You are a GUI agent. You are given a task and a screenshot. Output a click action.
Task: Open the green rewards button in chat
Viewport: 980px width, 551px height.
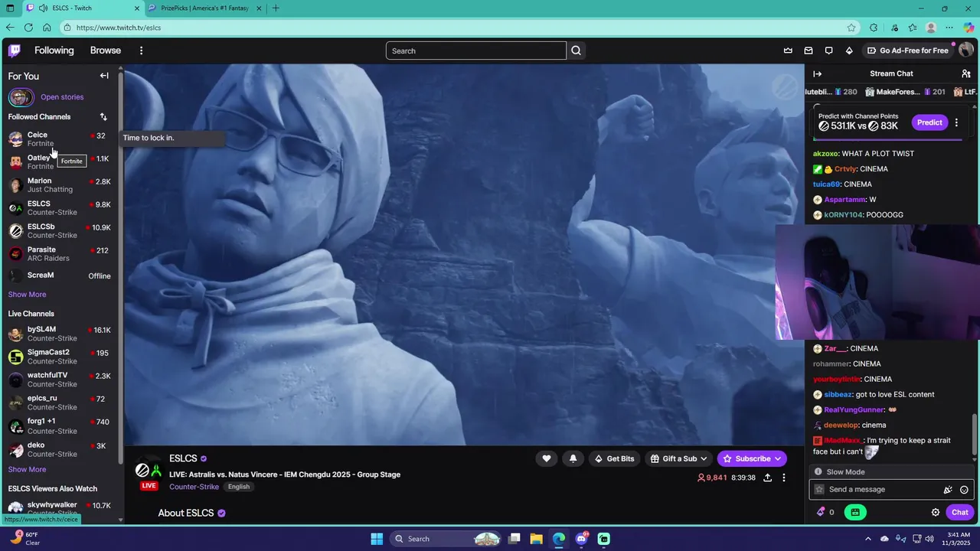pos(855,512)
